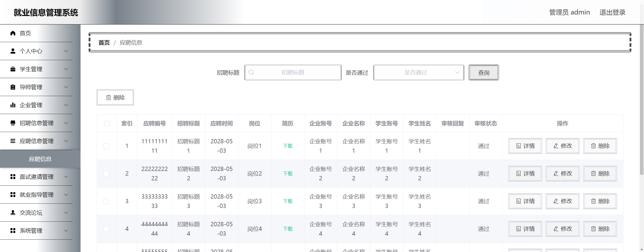
Task: Click the grid icon beside 系统管理
Action: 13,231
